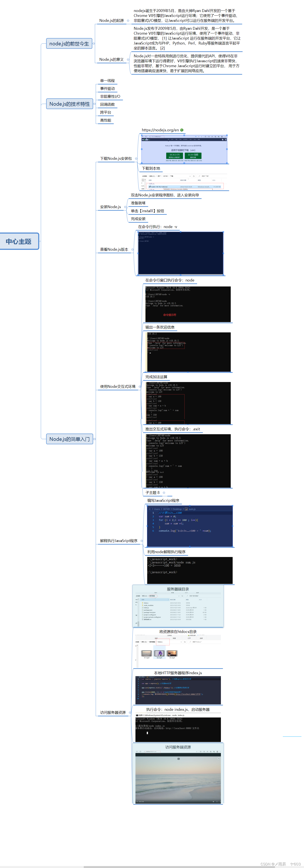
Task: Select the 单一线程 node
Action: pos(107,80)
